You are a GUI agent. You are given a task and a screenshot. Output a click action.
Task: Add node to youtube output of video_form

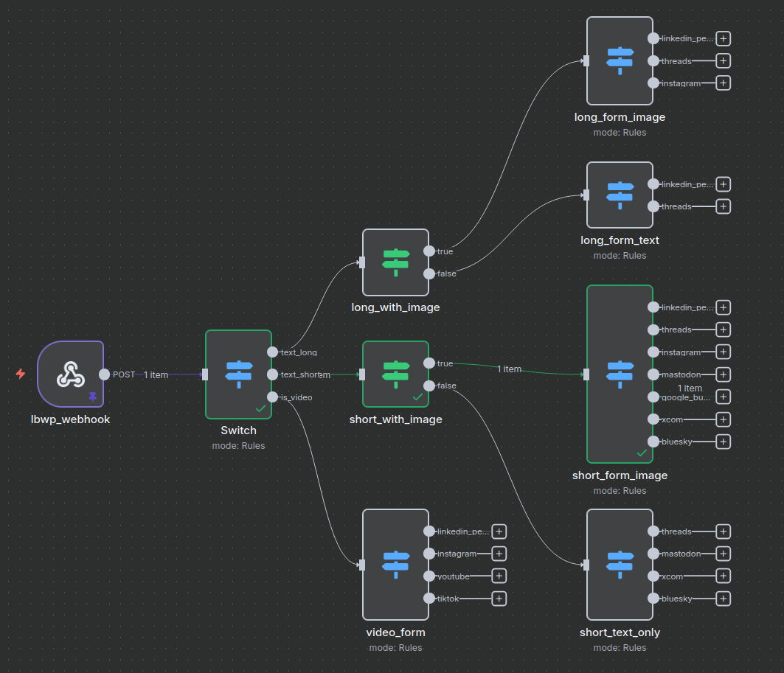(499, 576)
